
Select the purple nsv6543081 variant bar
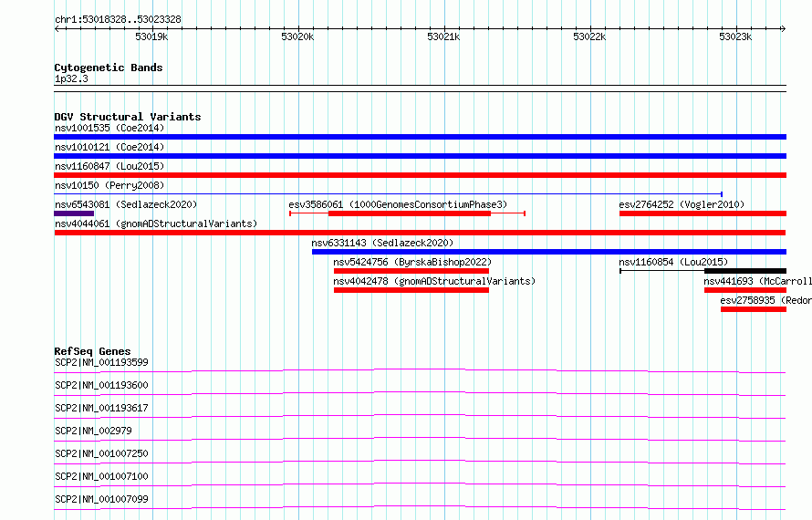(x=74, y=213)
